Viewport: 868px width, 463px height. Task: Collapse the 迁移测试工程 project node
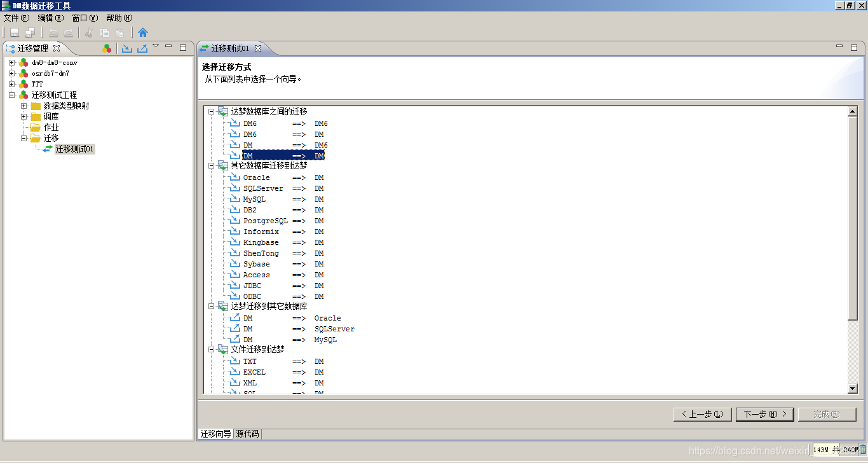[x=12, y=95]
